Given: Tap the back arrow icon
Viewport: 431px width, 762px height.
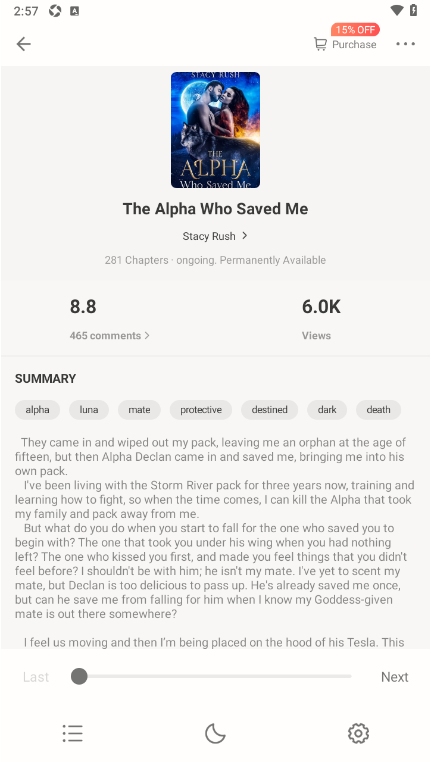Looking at the screenshot, I should pos(23,44).
